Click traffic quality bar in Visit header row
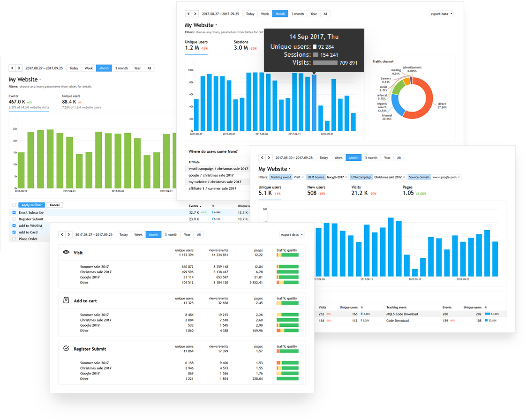This screenshot has width=526, height=420. pyautogui.click(x=287, y=255)
